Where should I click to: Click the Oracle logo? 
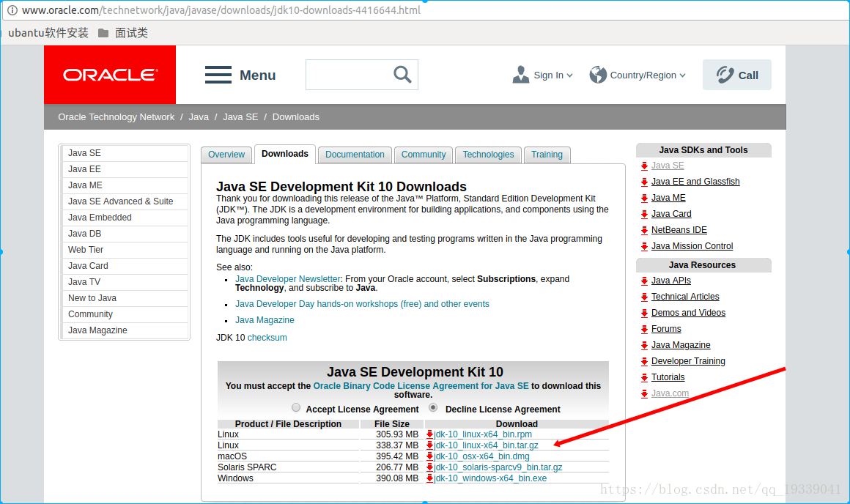pyautogui.click(x=110, y=75)
